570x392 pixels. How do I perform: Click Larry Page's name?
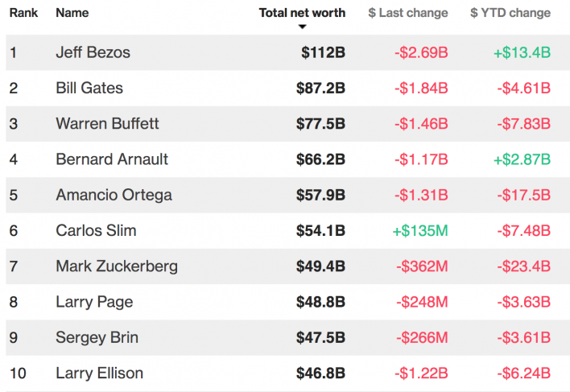pos(94,302)
